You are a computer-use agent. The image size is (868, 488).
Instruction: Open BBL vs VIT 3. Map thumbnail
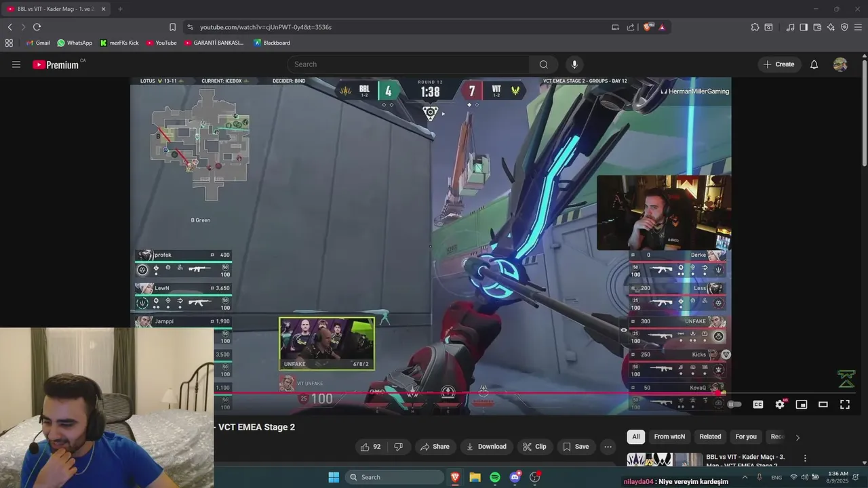pos(665,460)
